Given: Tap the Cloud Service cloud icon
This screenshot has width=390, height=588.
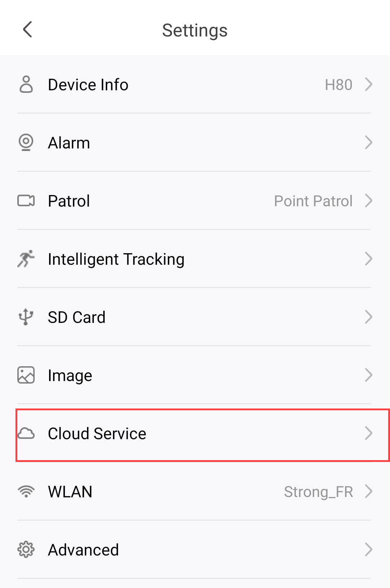Looking at the screenshot, I should click(x=26, y=433).
